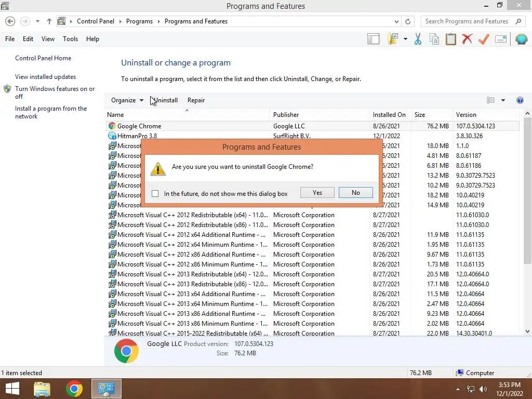Open the recent locations dropdown arrow

37,21
